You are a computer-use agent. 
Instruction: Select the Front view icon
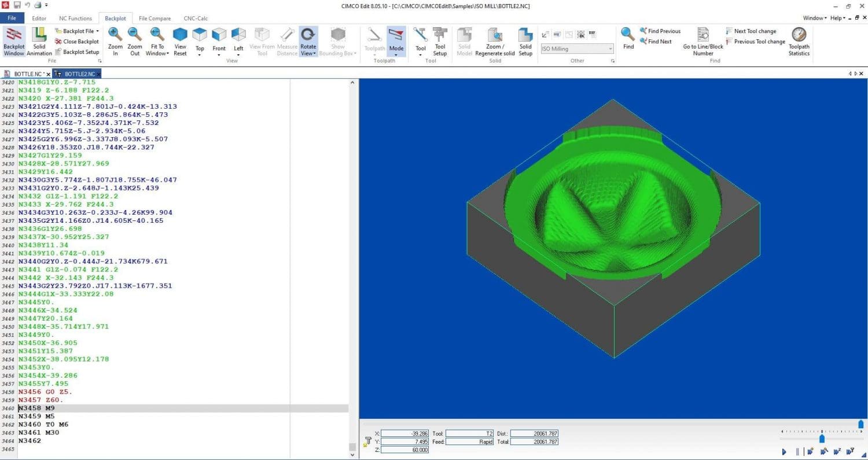(x=219, y=40)
